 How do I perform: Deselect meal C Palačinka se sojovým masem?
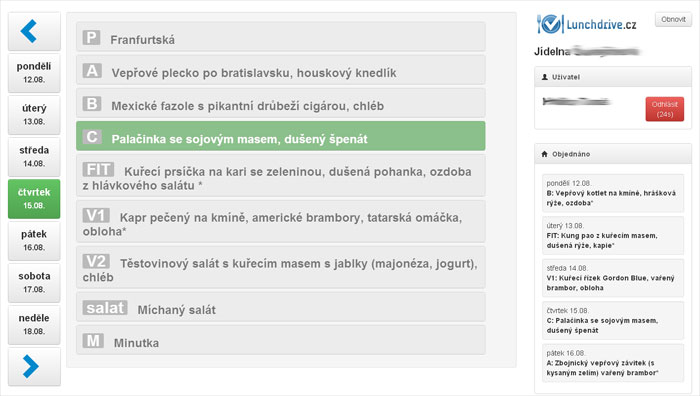[281, 136]
